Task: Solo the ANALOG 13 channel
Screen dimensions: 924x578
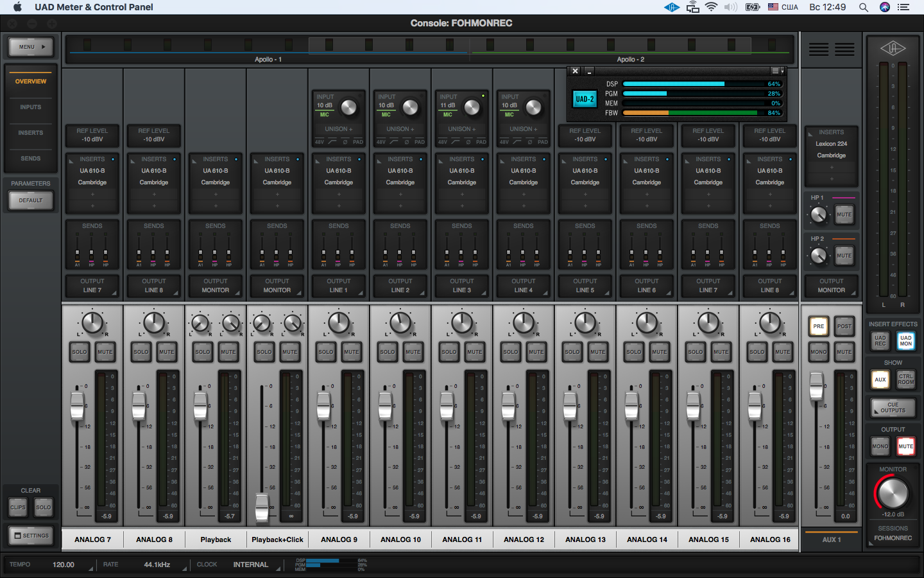Action: click(x=572, y=352)
